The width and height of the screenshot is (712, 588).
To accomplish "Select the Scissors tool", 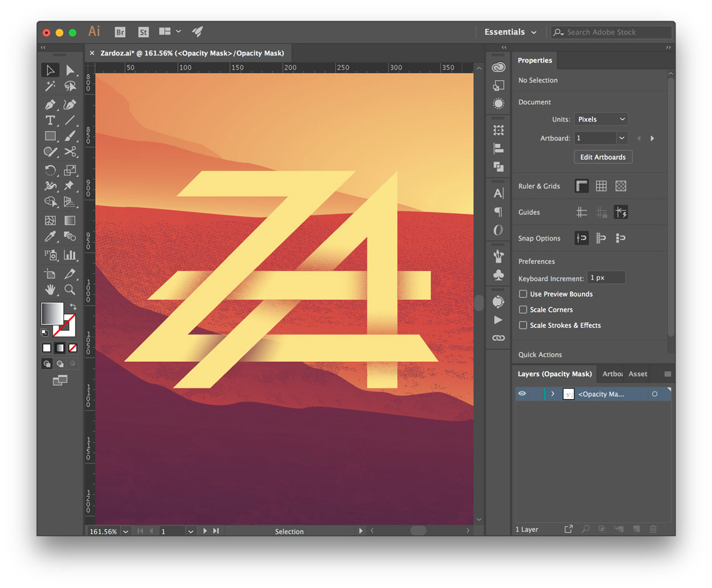I will pos(70,152).
